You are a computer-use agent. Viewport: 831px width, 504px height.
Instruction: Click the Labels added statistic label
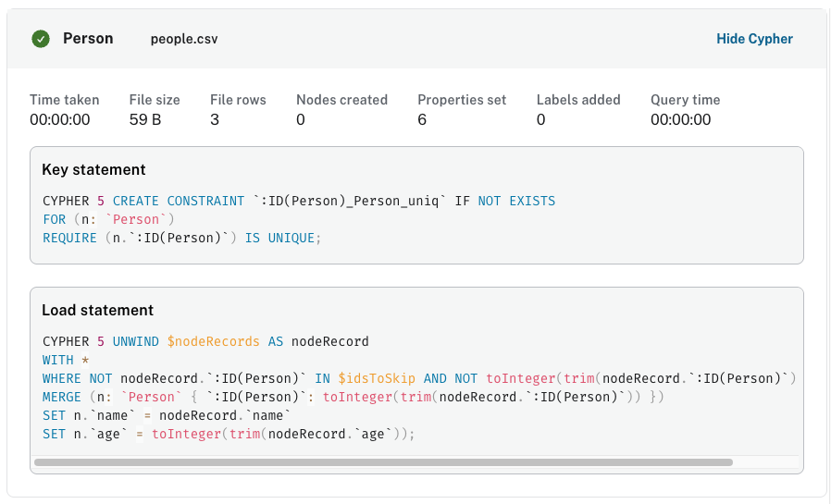[x=578, y=100]
